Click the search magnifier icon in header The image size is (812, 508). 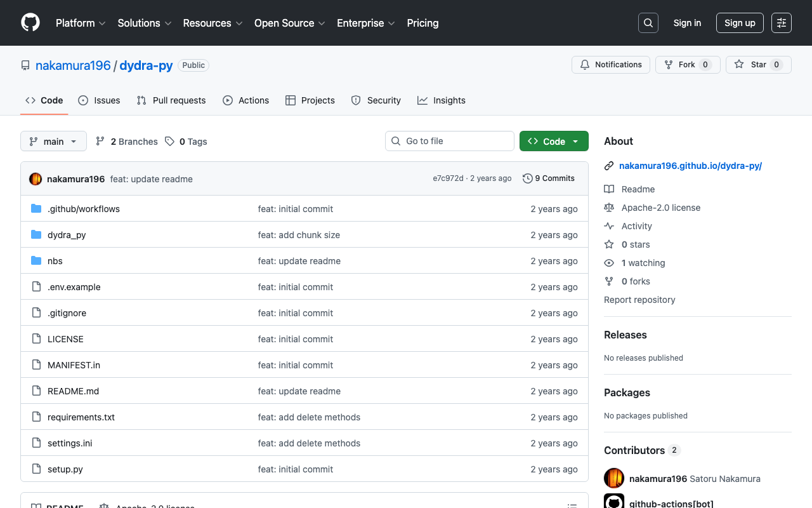(x=648, y=23)
